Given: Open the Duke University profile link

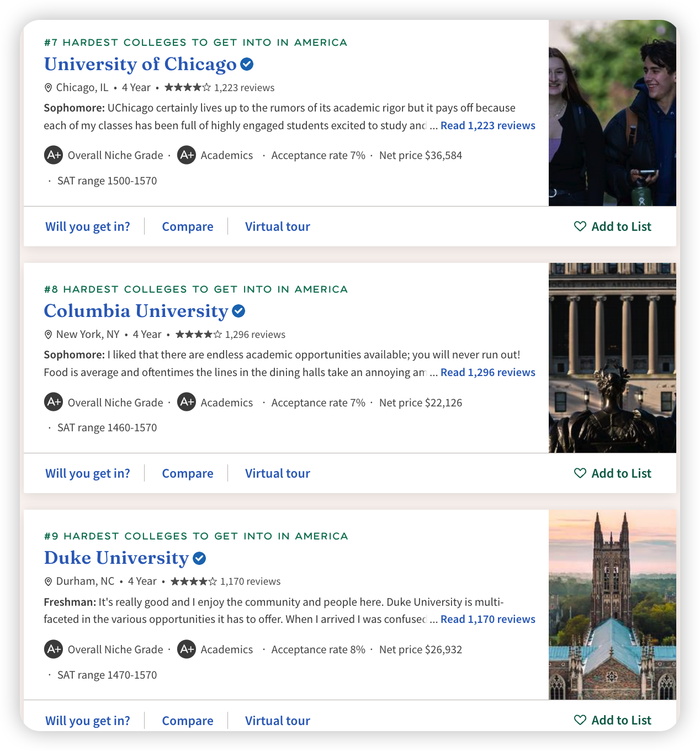Looking at the screenshot, I should click(x=116, y=558).
